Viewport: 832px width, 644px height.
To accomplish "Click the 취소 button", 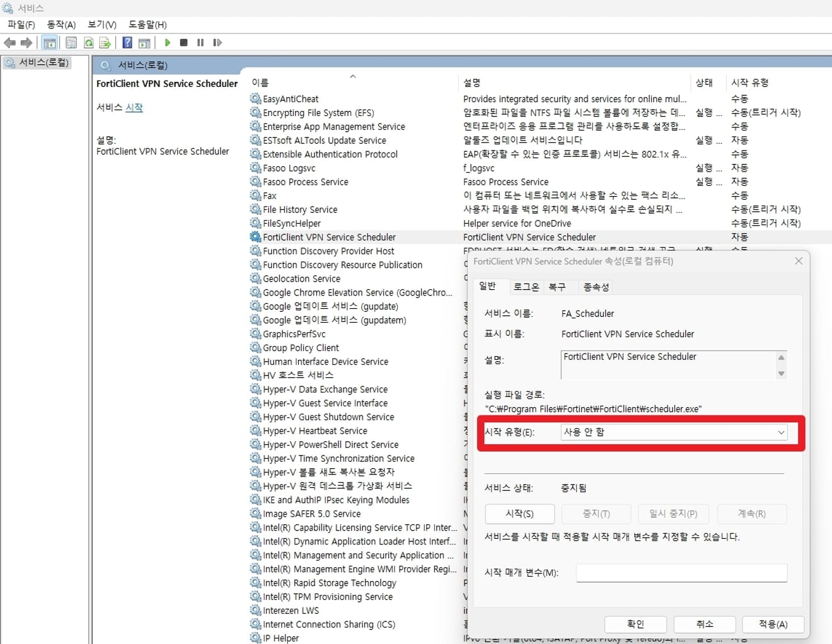I will (705, 624).
